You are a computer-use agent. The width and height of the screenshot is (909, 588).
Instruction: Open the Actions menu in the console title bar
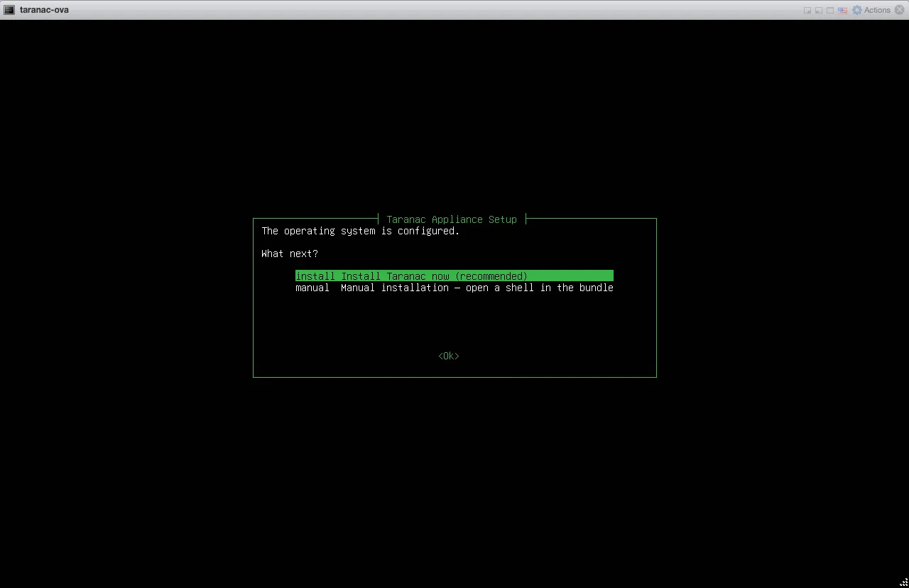[x=871, y=10]
